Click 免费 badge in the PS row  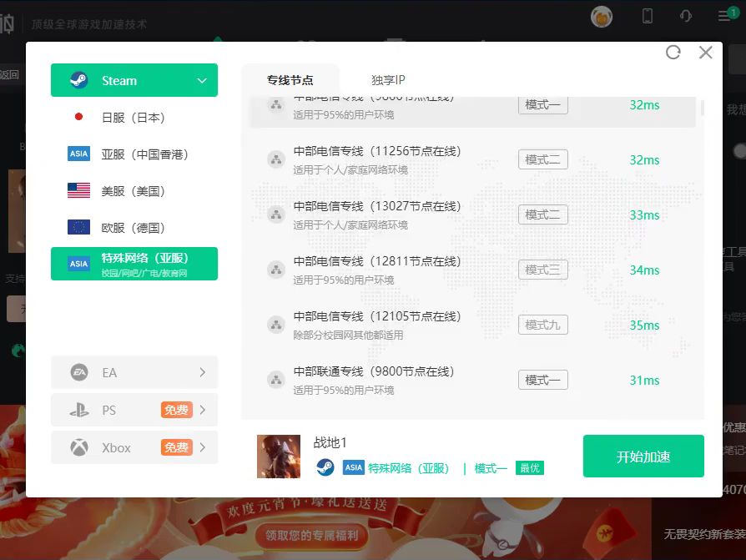pyautogui.click(x=177, y=410)
